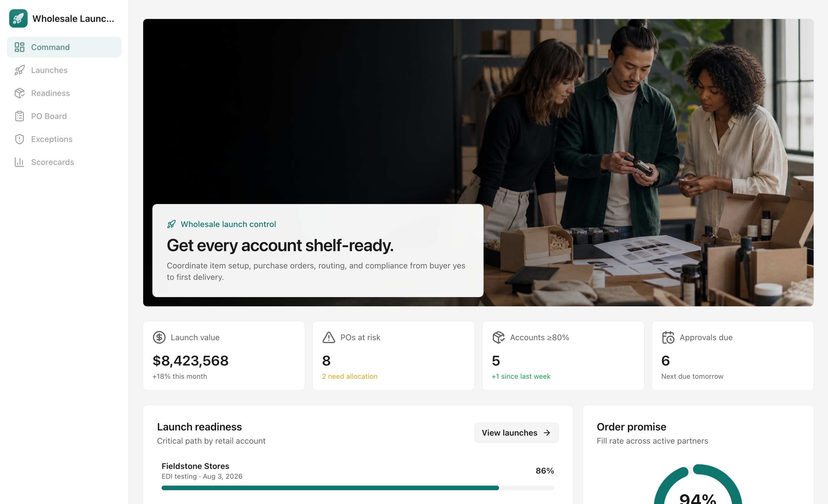Click the 86% readiness value

pos(545,471)
